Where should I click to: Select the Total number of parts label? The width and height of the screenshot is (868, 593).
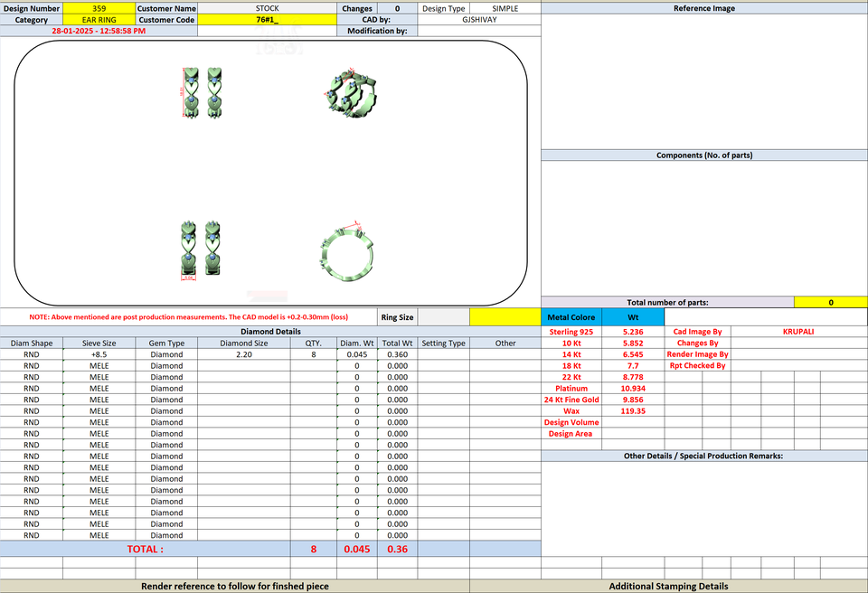[x=667, y=302]
